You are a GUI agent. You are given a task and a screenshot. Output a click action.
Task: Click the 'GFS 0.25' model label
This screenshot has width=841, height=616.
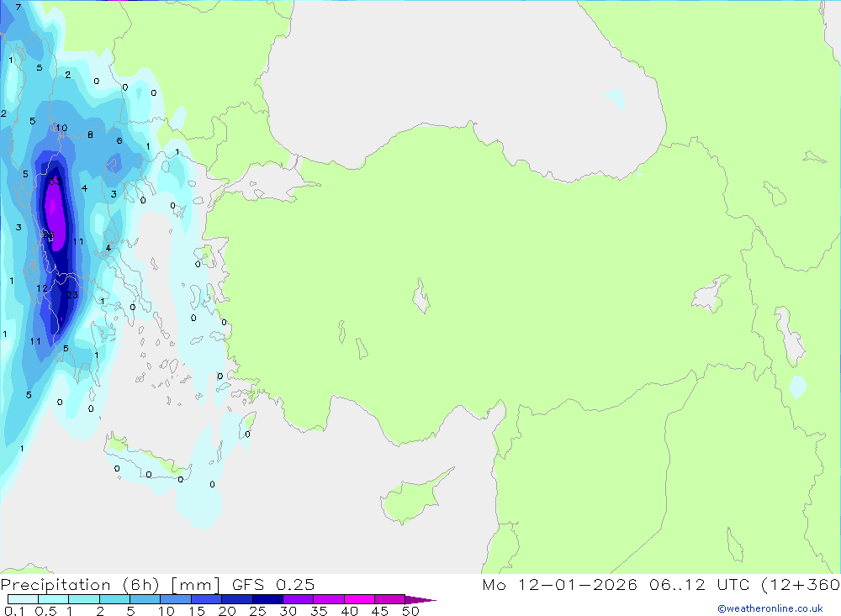(273, 585)
